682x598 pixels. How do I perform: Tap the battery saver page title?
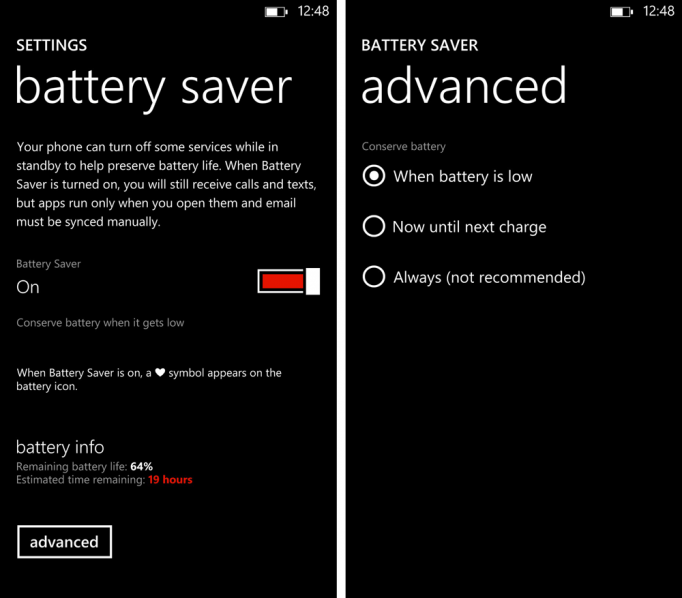(154, 88)
